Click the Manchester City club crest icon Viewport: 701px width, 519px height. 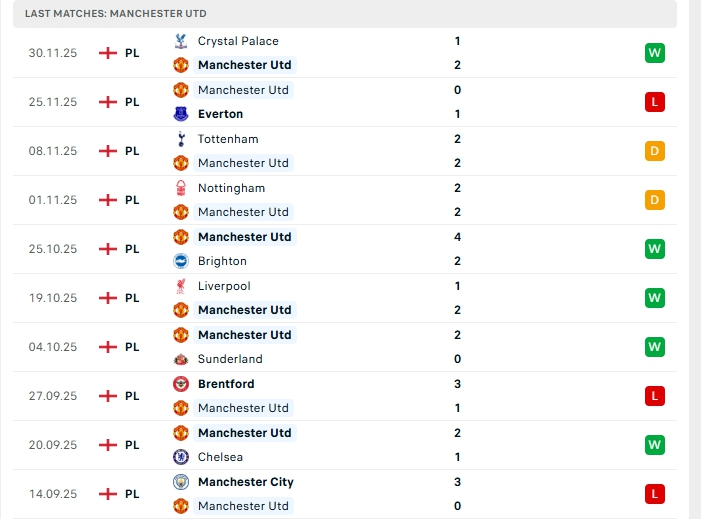click(181, 482)
